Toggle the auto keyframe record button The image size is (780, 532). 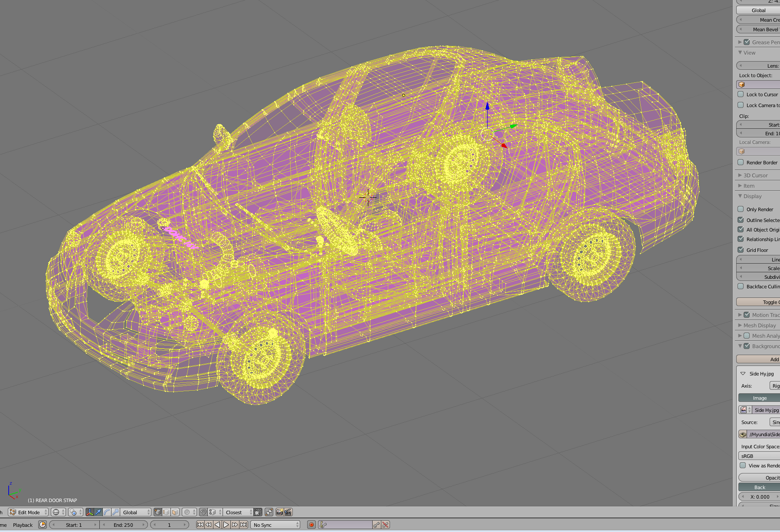[311, 525]
